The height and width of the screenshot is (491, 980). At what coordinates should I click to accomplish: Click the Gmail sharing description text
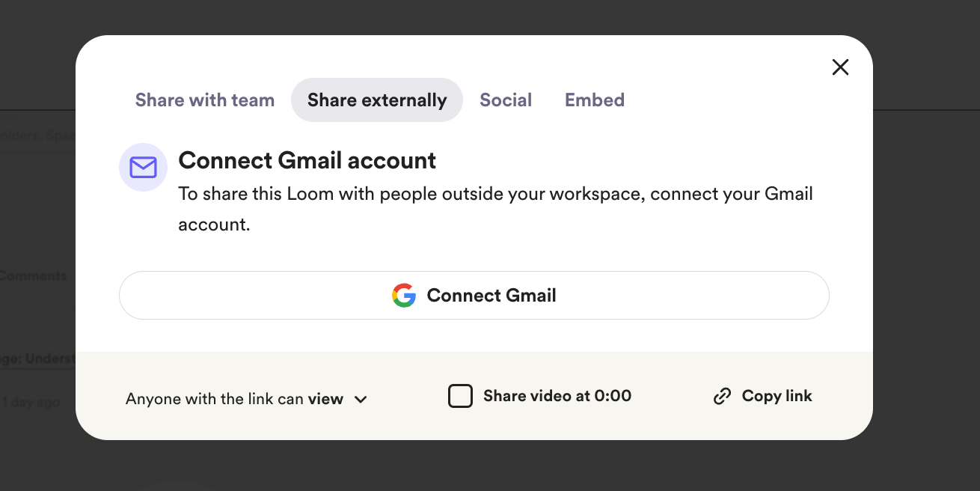(495, 209)
